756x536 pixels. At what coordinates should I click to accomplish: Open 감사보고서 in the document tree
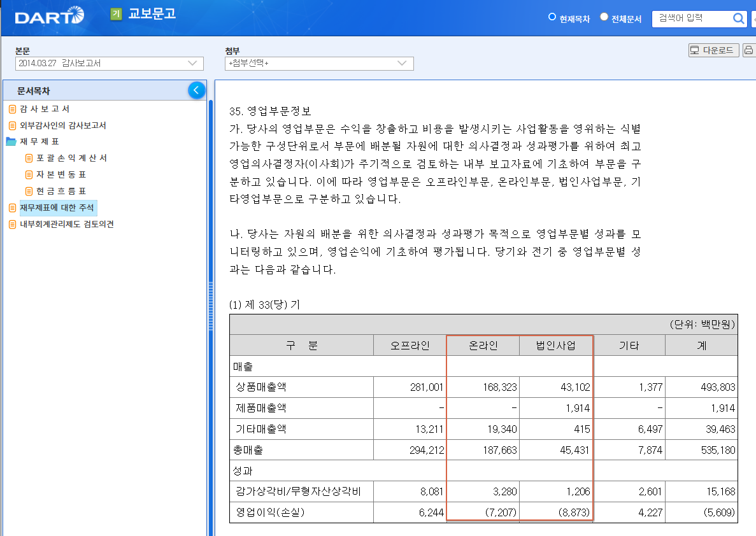pos(45,109)
